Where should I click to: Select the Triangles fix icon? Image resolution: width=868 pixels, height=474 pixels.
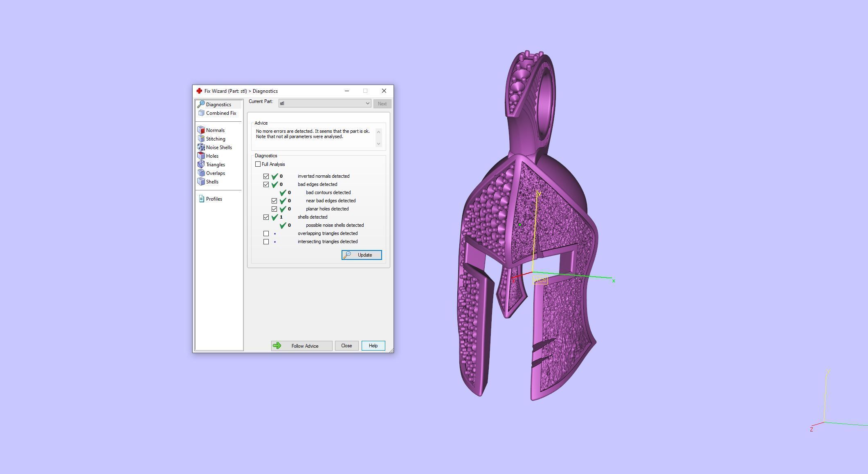(x=201, y=165)
